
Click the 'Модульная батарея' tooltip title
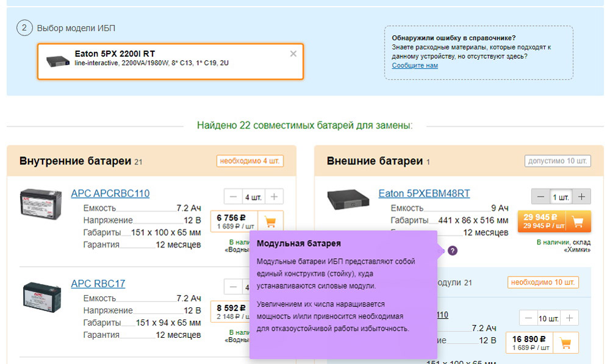299,243
